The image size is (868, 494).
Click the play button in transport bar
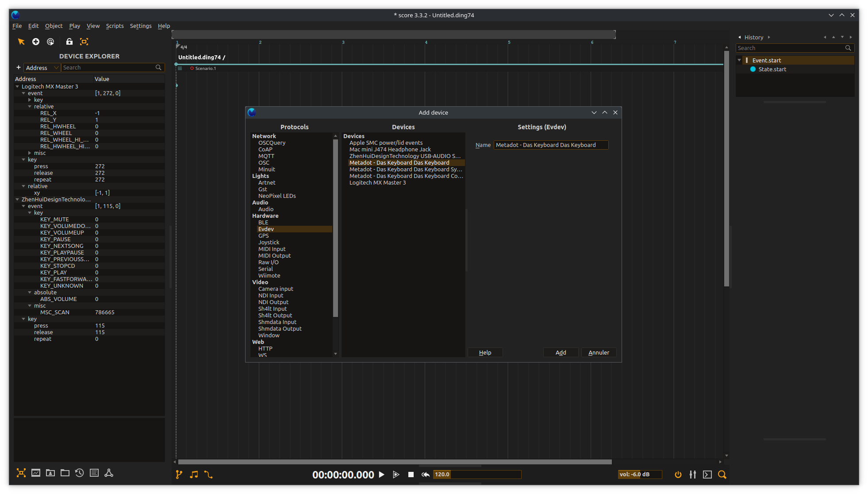(x=382, y=475)
